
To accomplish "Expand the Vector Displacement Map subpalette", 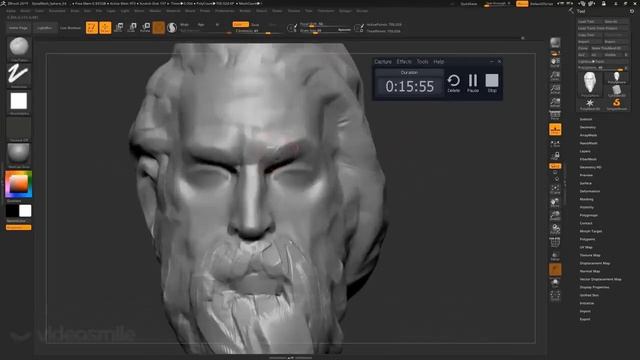I will tap(600, 279).
